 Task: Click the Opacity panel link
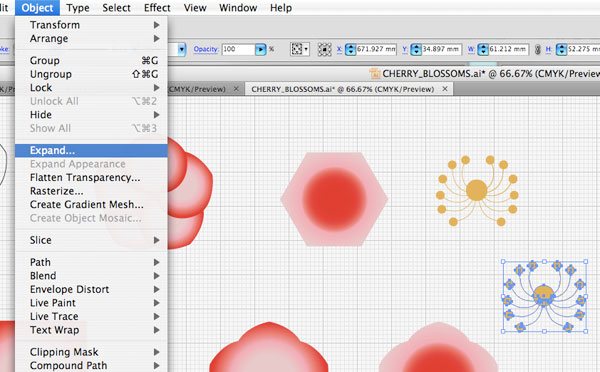206,49
